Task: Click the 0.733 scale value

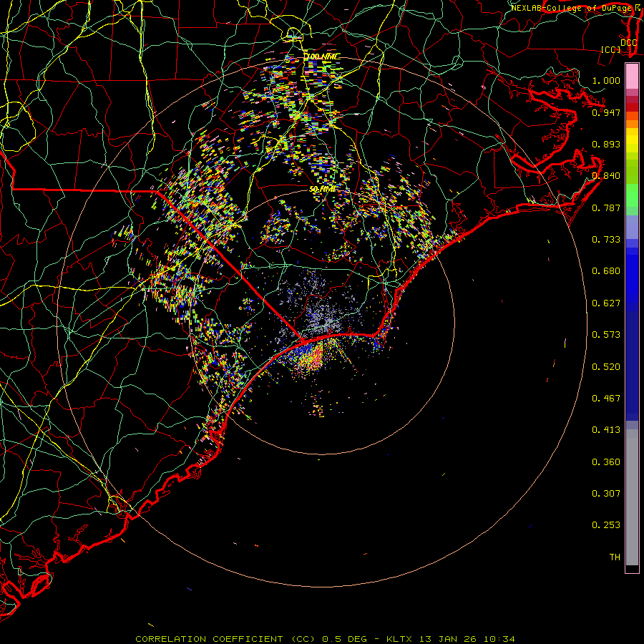Action: point(606,240)
